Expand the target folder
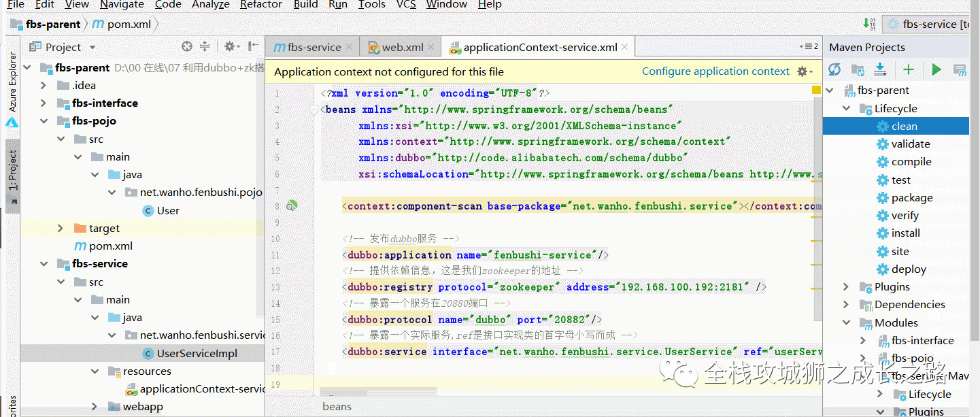Viewport: 980px width, 417px height. [61, 229]
